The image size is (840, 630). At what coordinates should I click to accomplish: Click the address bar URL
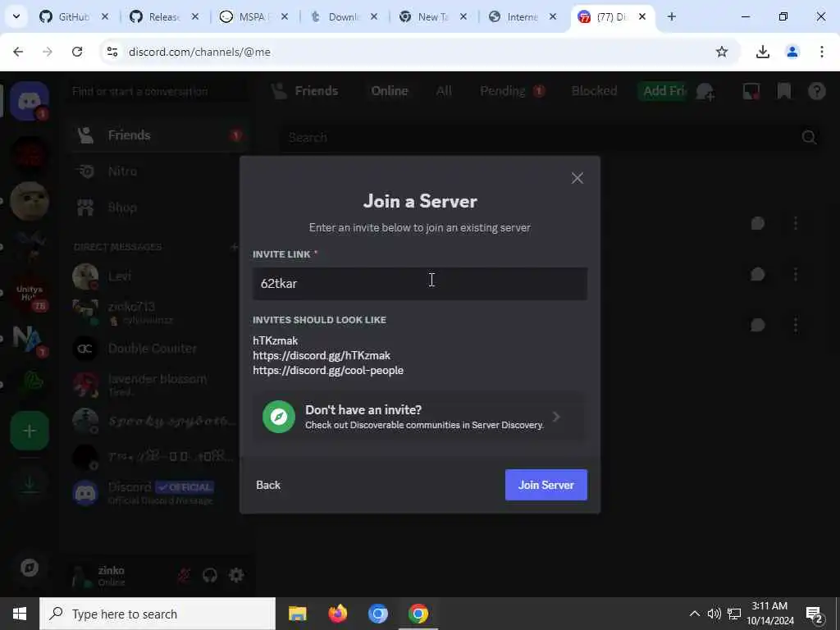(x=199, y=52)
